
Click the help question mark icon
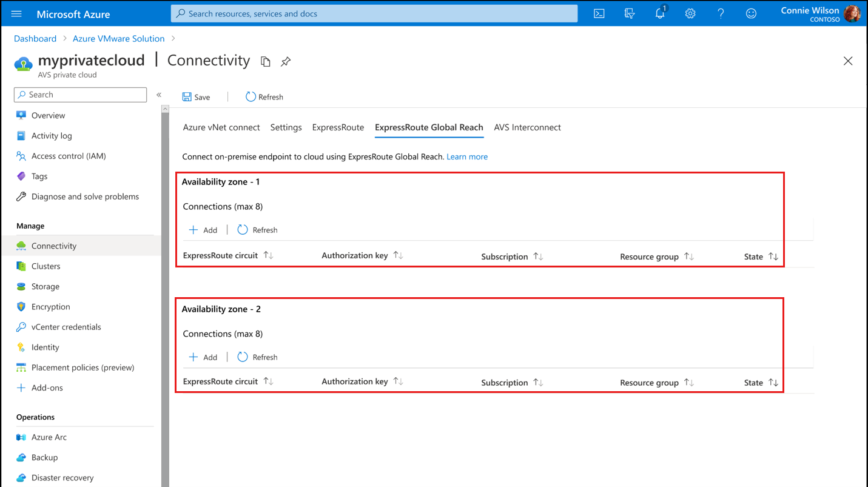pyautogui.click(x=721, y=13)
